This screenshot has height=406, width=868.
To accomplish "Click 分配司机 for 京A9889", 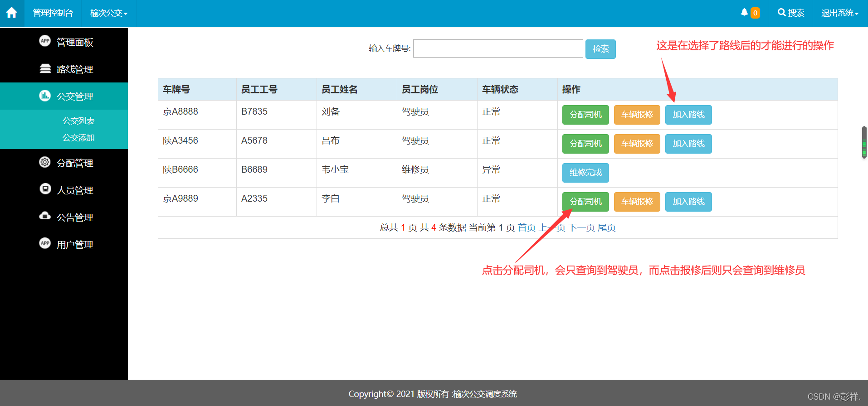I will (x=585, y=202).
